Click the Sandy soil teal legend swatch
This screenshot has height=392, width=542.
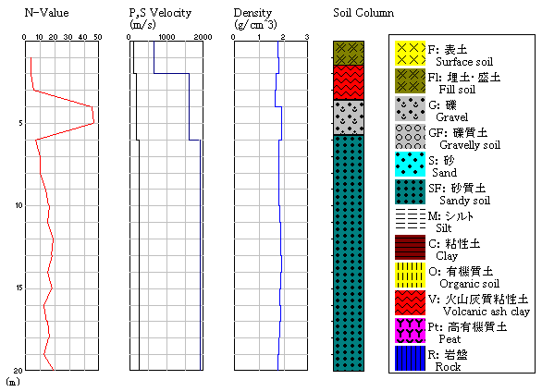pos(410,191)
